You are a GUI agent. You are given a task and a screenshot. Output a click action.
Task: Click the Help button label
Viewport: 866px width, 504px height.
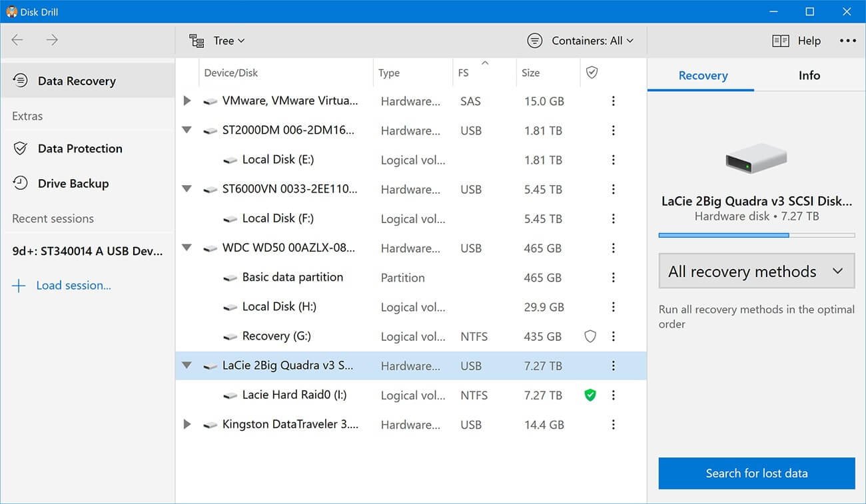point(809,41)
